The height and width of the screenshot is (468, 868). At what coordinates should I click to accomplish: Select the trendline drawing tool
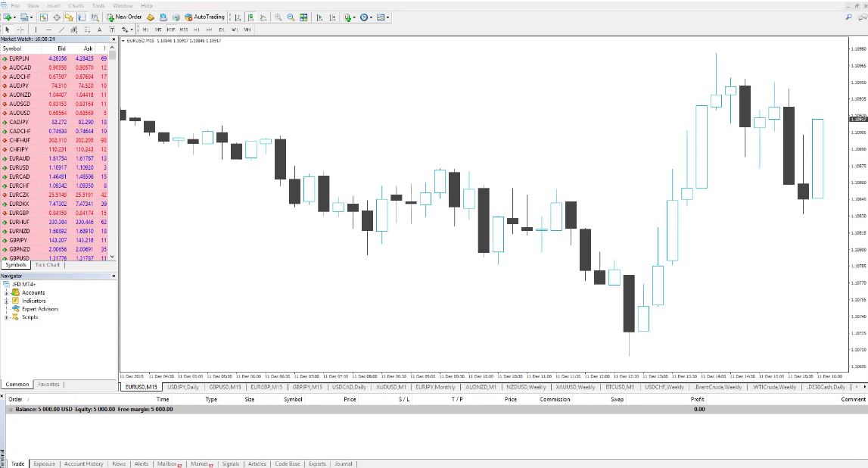pyautogui.click(x=61, y=30)
